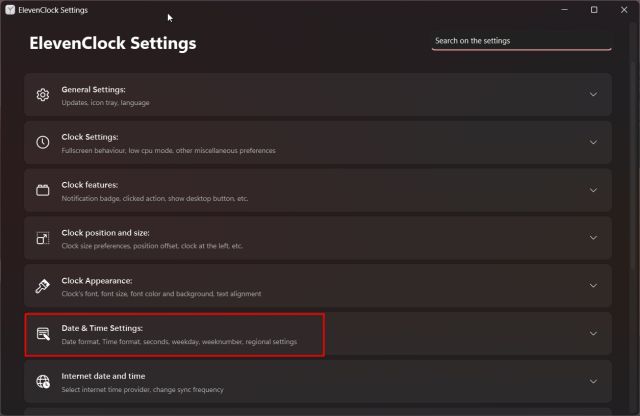Expand Date & Time Settings chevron
Viewport: 640px width, 416px height.
593,334
